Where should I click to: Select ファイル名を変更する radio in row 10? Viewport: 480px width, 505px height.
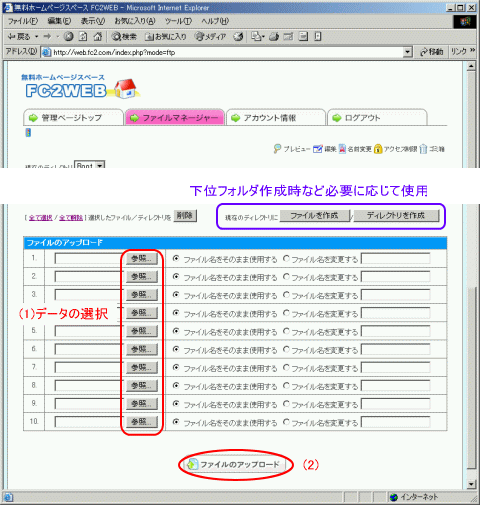pos(286,422)
